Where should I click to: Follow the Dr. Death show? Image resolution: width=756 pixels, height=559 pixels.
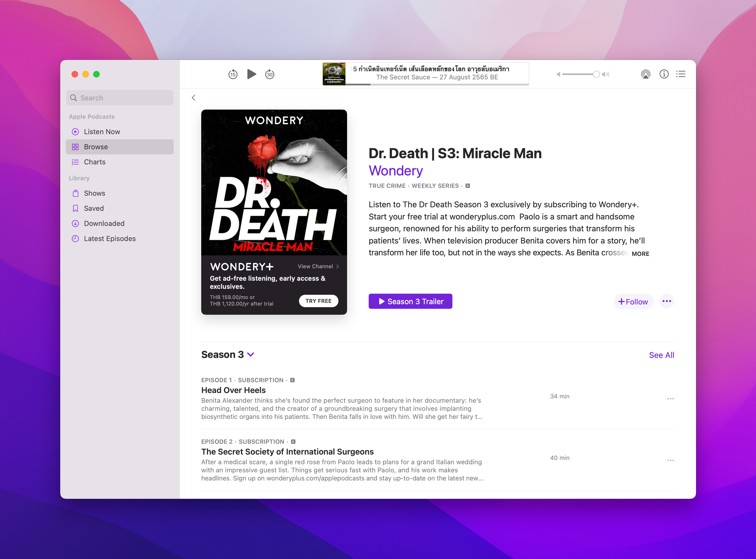633,301
